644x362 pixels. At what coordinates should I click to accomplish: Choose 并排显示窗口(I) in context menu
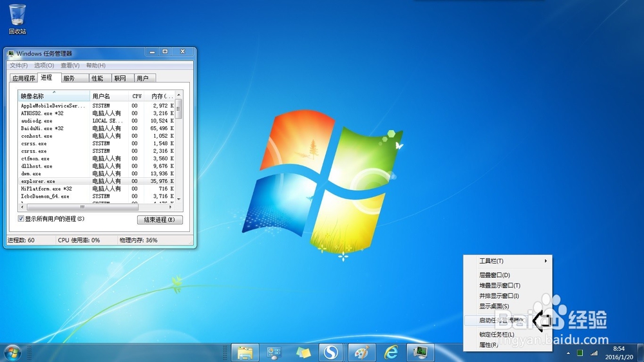click(507, 296)
